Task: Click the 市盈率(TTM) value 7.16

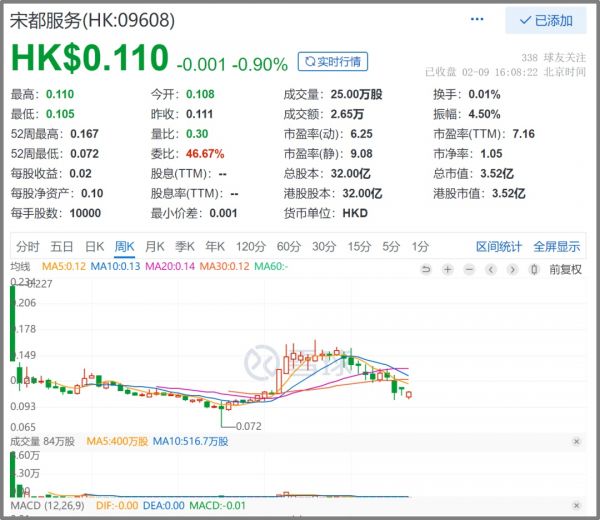Action: (x=523, y=134)
